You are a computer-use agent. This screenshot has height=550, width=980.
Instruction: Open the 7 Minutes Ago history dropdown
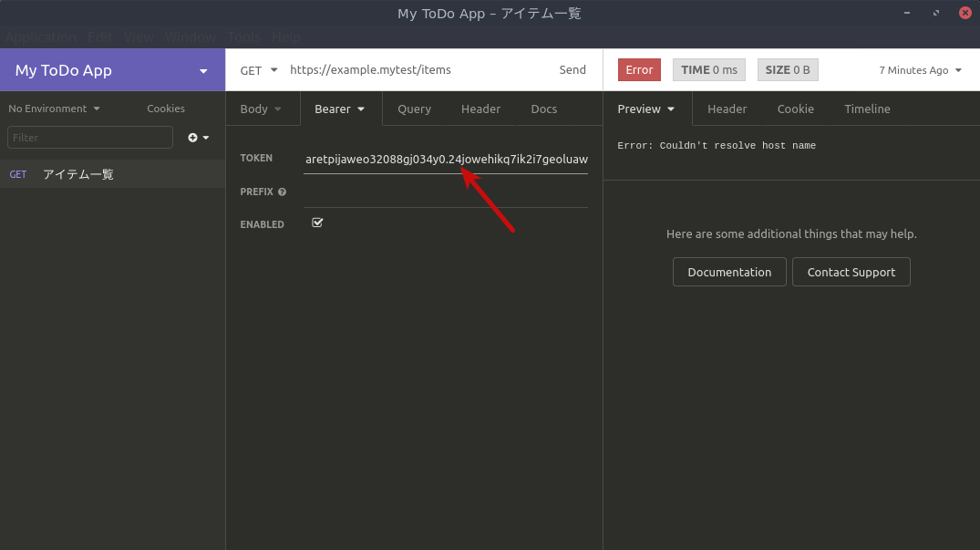(x=920, y=70)
